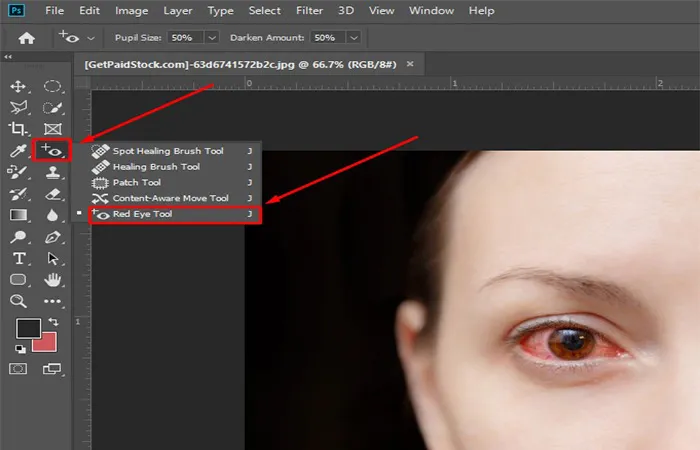700x450 pixels.
Task: Select the Crop tool
Action: coord(18,129)
